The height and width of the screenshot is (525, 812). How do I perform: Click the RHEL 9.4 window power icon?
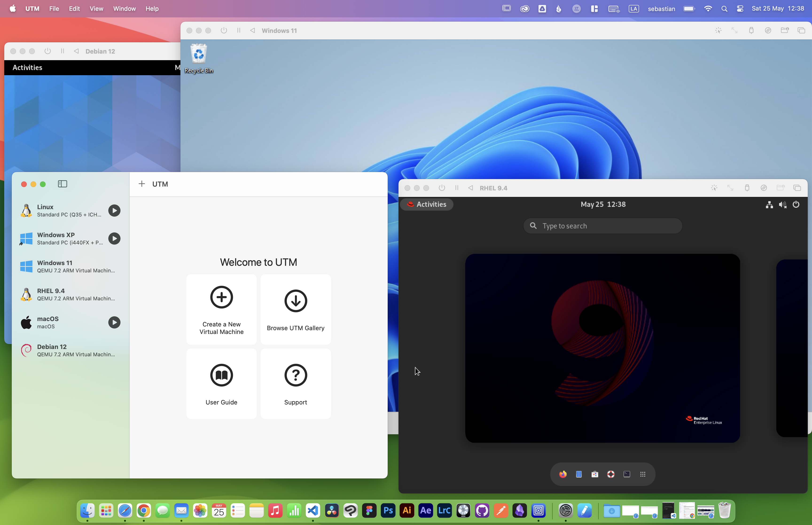point(442,188)
